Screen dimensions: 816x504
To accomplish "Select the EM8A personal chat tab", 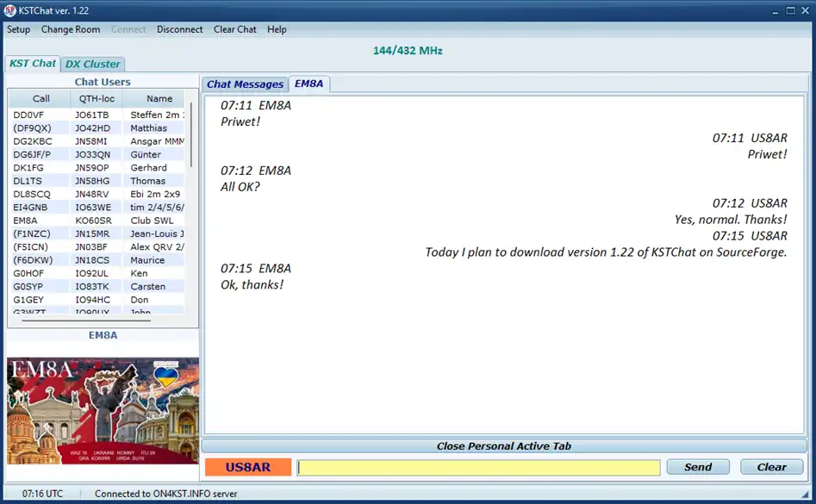I will point(308,84).
